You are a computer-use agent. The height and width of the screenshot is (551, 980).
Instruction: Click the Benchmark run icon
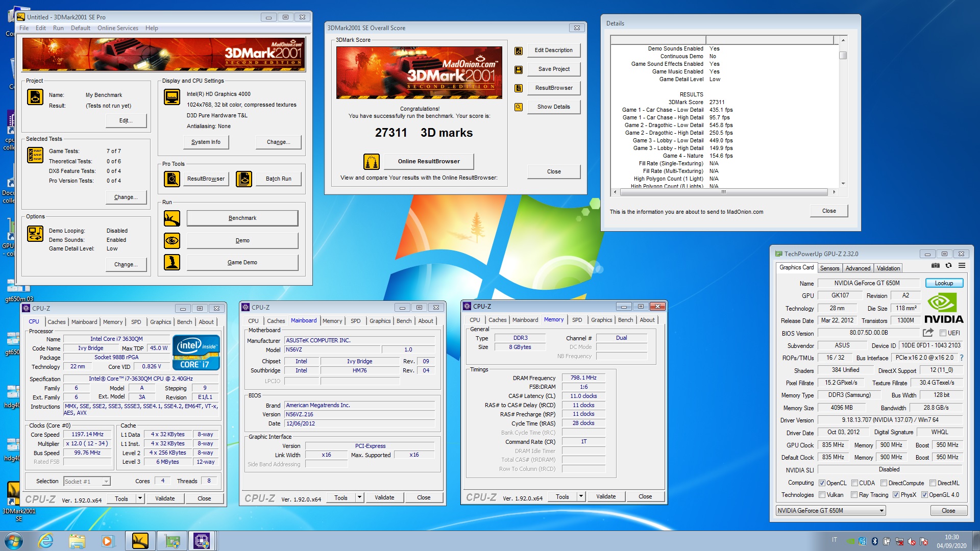[172, 218]
